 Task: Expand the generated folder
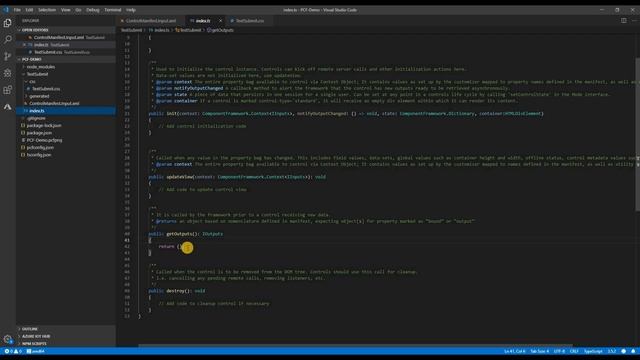coord(39,96)
